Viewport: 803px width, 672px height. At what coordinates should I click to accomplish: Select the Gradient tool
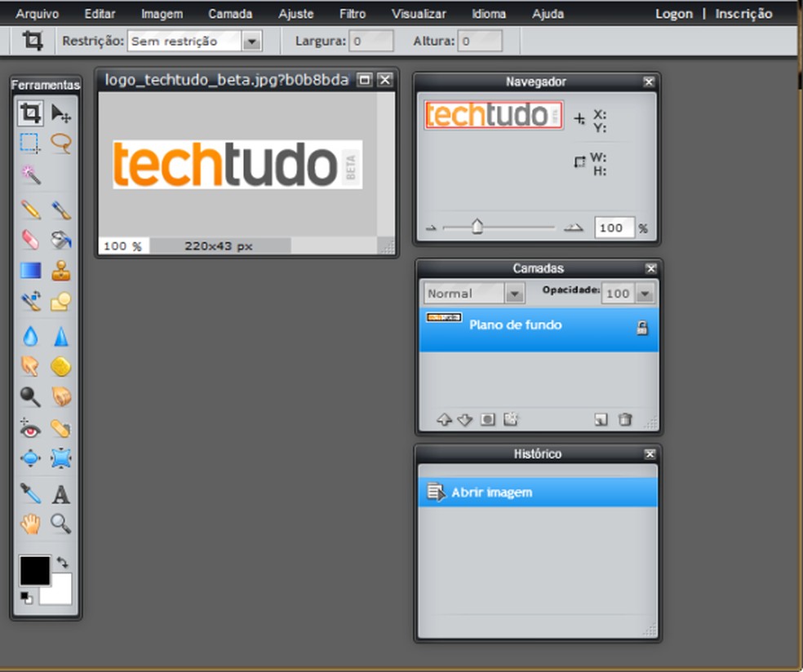pyautogui.click(x=30, y=270)
